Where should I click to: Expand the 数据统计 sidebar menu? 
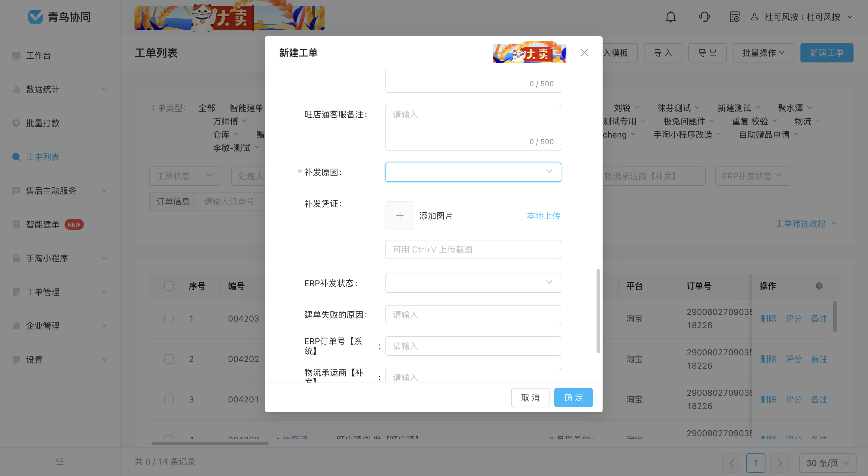(104, 89)
